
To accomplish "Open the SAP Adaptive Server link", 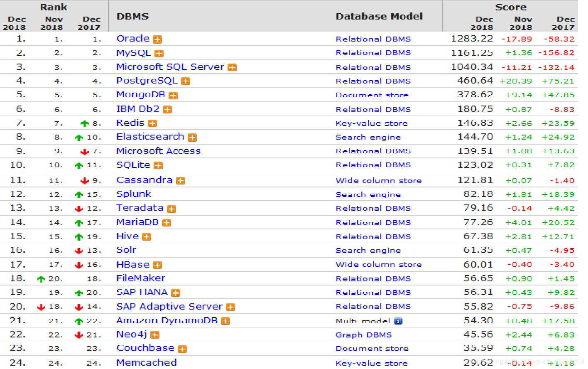I will tap(169, 306).
